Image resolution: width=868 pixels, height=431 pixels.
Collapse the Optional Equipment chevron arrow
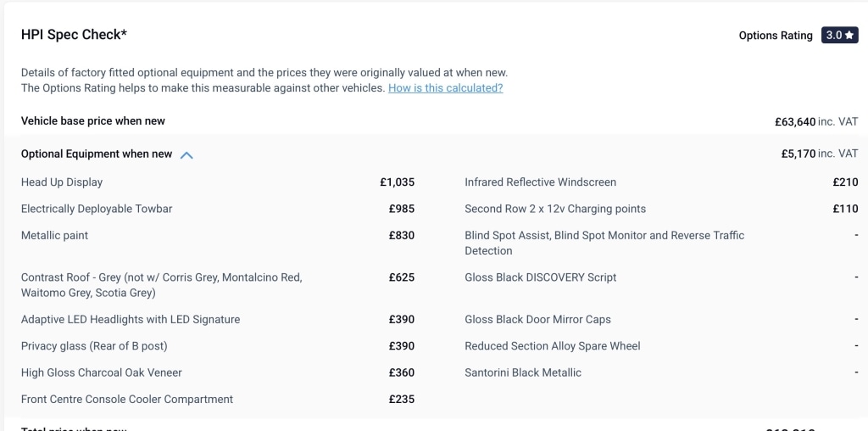(186, 154)
